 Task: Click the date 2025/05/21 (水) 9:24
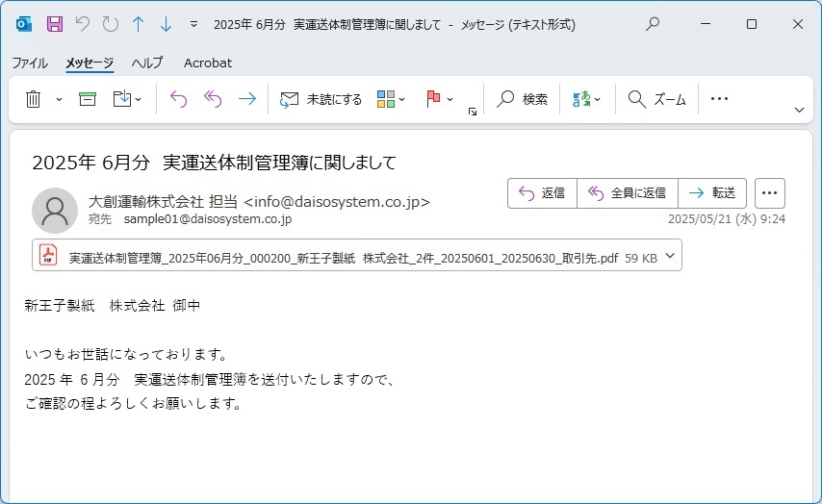[727, 219]
